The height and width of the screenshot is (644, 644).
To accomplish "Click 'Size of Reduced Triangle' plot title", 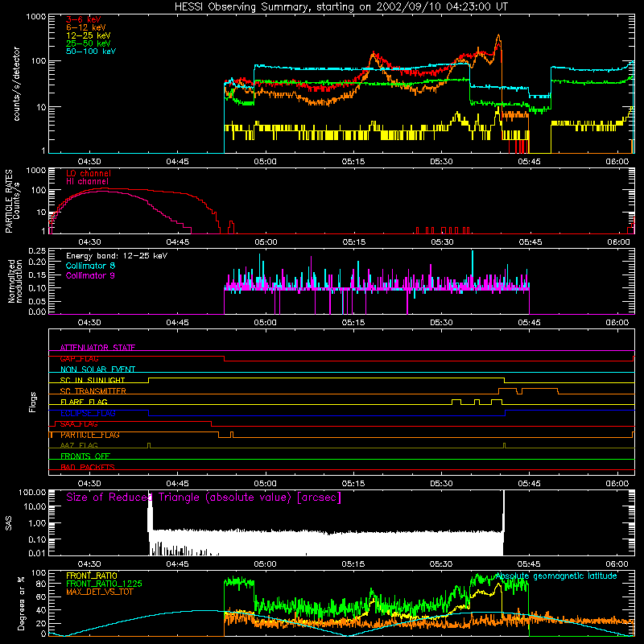I will pyautogui.click(x=204, y=497).
